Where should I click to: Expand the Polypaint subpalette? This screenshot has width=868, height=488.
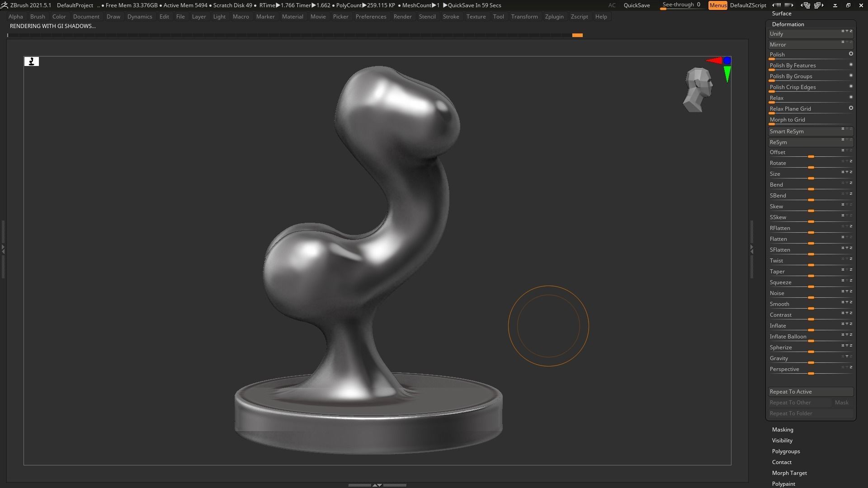(x=783, y=484)
